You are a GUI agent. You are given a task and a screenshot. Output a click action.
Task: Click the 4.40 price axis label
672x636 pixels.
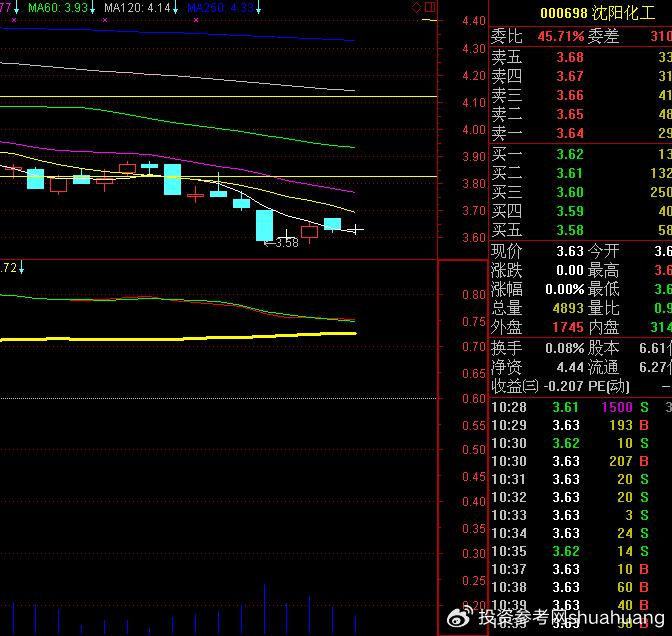pos(474,21)
